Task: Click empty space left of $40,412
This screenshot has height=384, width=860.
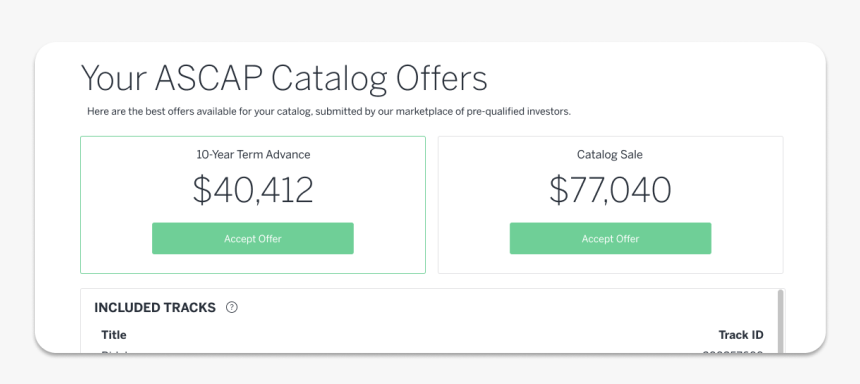Action: point(137,190)
